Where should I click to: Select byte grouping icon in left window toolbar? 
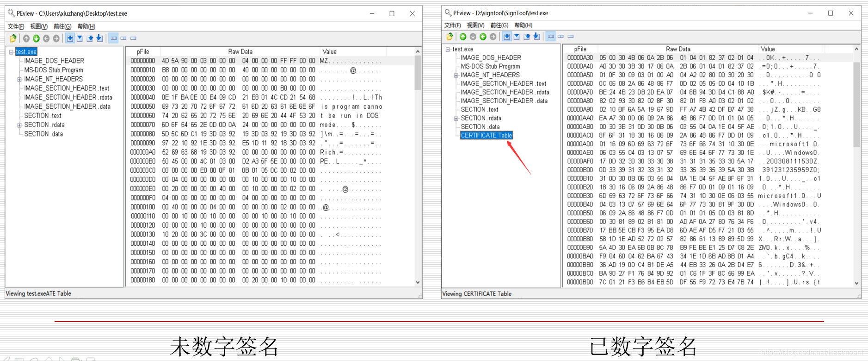114,38
